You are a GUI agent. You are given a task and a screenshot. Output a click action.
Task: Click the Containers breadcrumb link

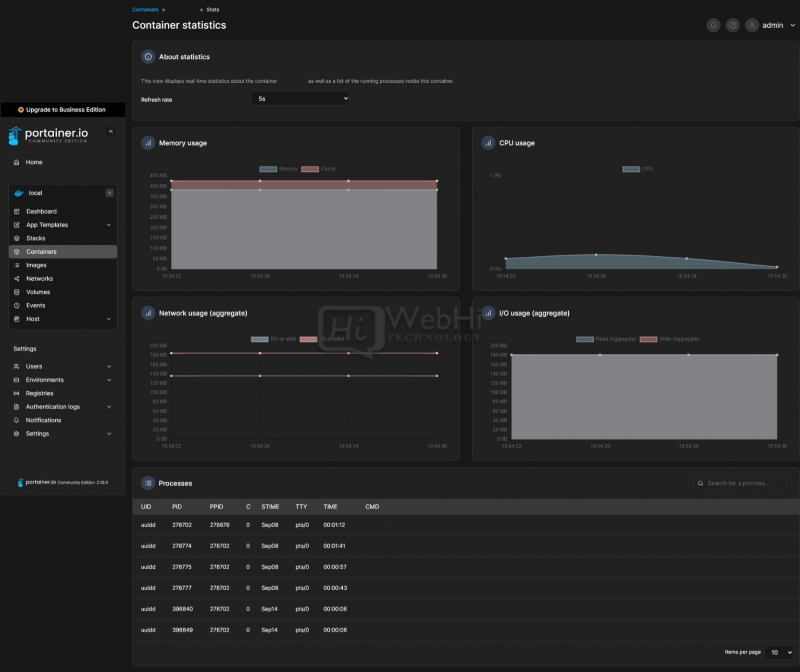(x=145, y=9)
